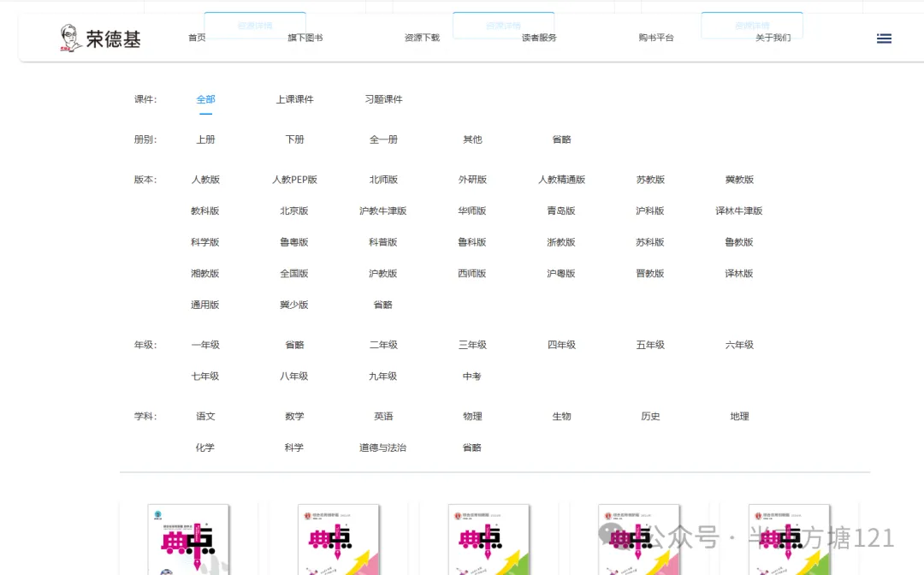Select 北京版 edition filter

point(294,210)
